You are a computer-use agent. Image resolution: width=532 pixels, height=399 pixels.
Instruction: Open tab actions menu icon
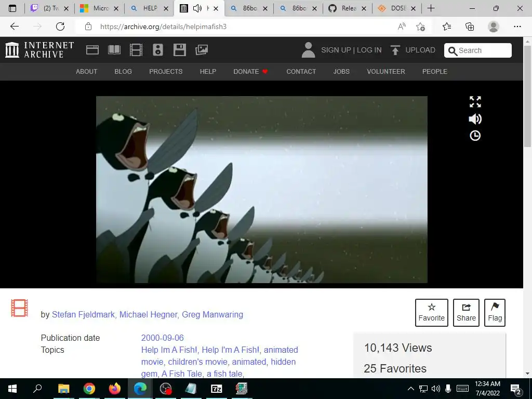point(12,8)
